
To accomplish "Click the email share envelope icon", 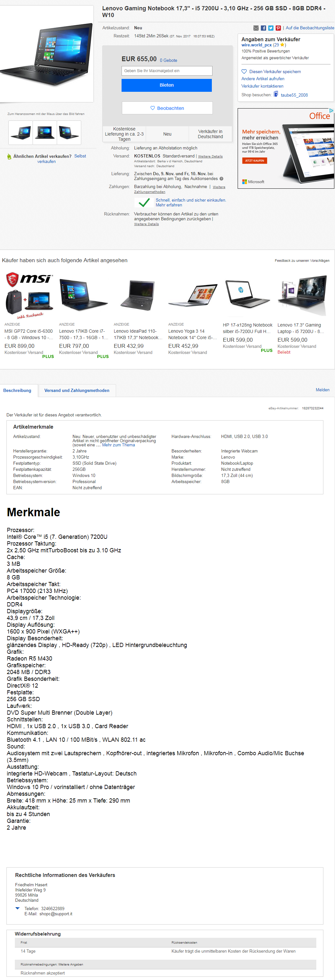I will [256, 28].
